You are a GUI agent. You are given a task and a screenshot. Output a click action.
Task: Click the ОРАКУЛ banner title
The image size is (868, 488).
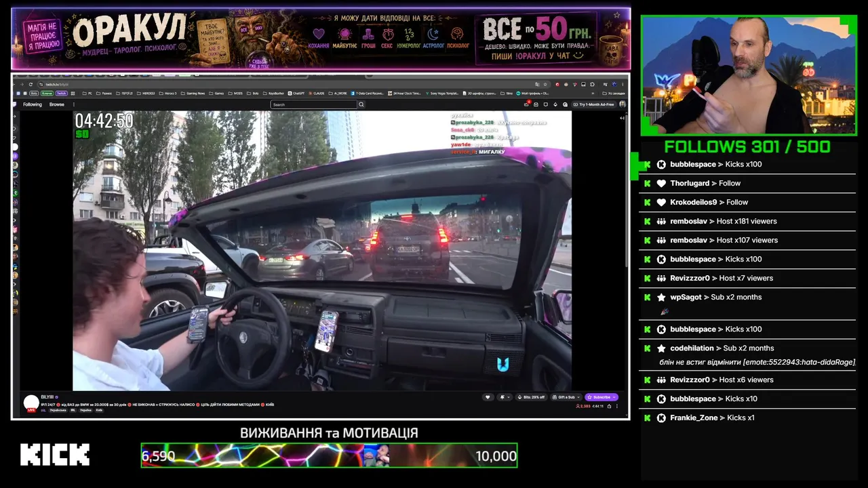(129, 30)
